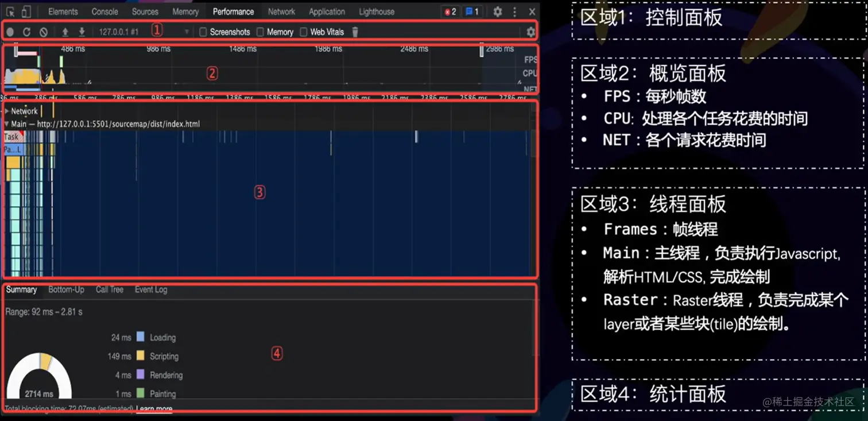Switch to the Bottom-Up tab
The height and width of the screenshot is (421, 868).
[x=66, y=289]
